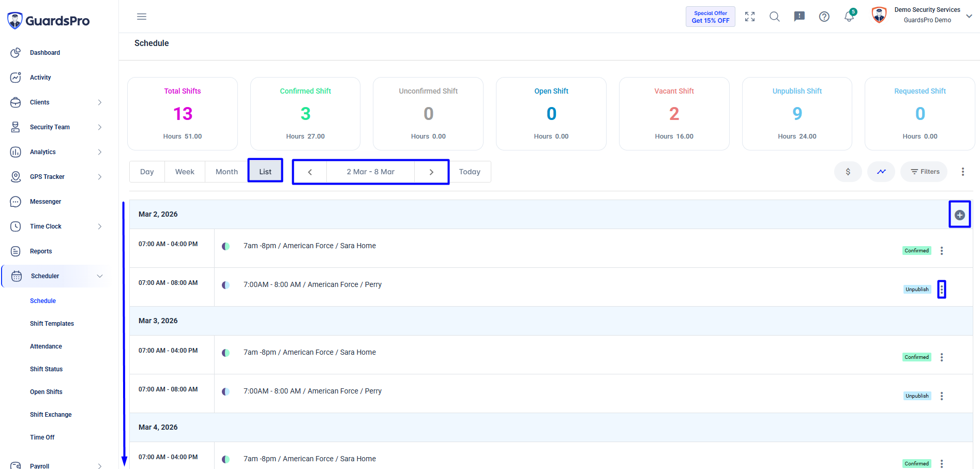Image resolution: width=980 pixels, height=469 pixels.
Task: Enter fullscreen mode icon
Action: point(750,17)
